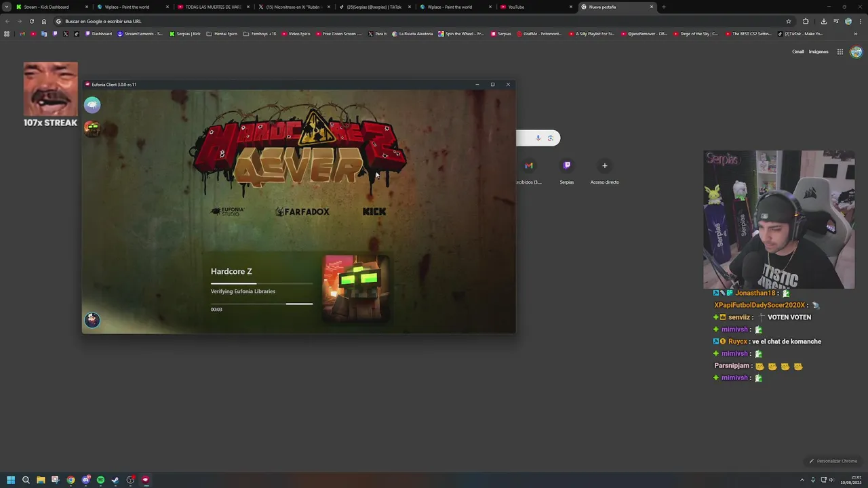Open the Gmail link on new tab page
The width and height of the screenshot is (868, 488).
[x=798, y=52]
